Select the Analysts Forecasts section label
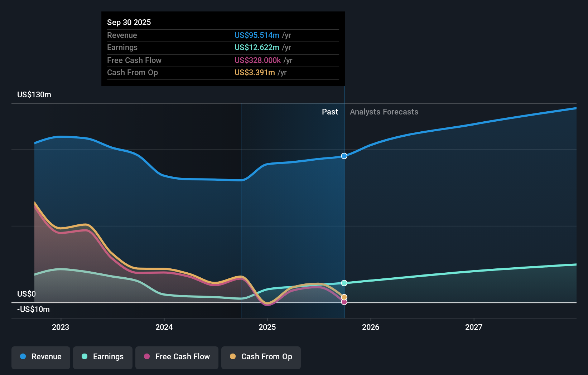The height and width of the screenshot is (375, 588). pyautogui.click(x=384, y=112)
